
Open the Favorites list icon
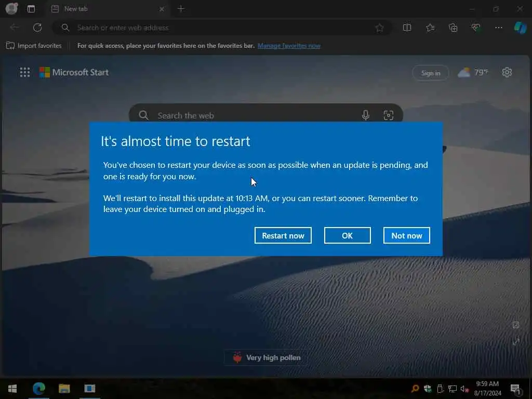click(x=430, y=28)
